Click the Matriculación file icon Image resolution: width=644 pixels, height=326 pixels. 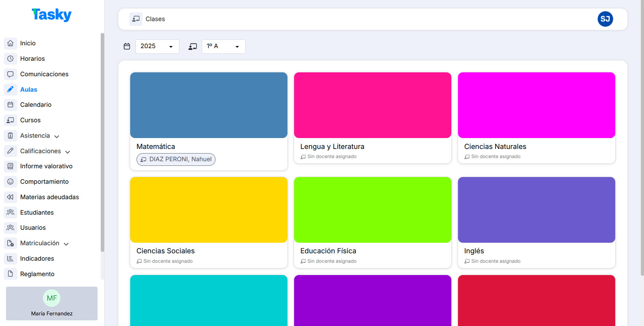coord(11,243)
